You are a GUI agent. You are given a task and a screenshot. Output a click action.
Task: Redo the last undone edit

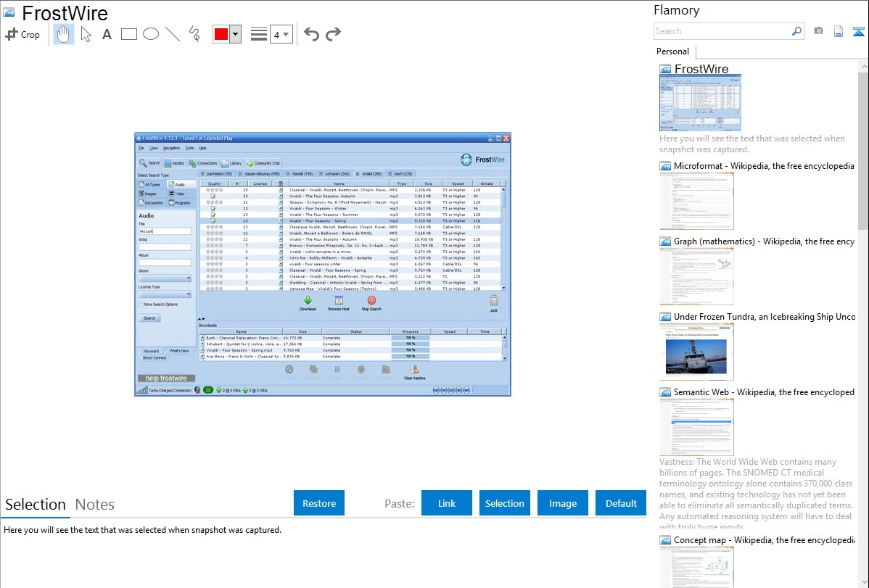(333, 34)
